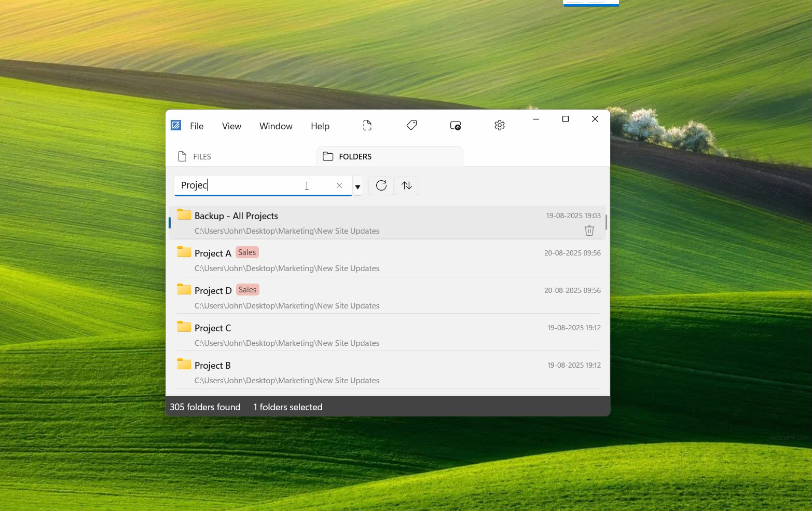Open the File menu
The height and width of the screenshot is (511, 812).
click(x=197, y=126)
